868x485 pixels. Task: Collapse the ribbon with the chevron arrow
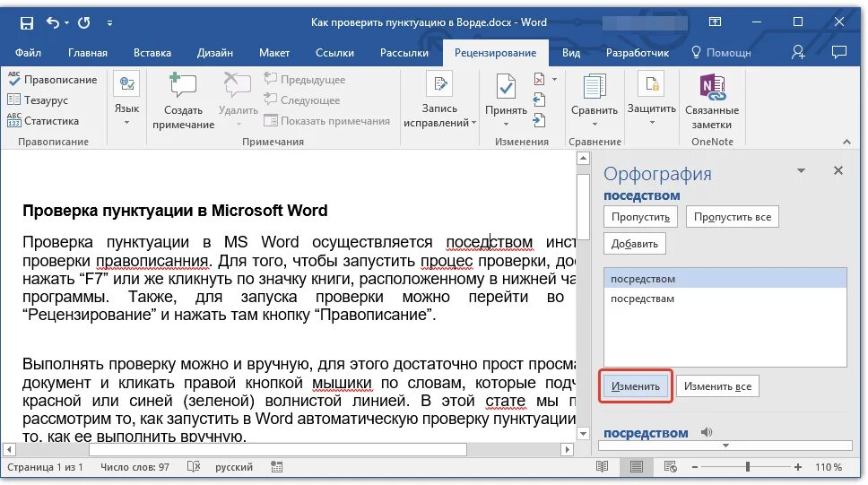(846, 142)
